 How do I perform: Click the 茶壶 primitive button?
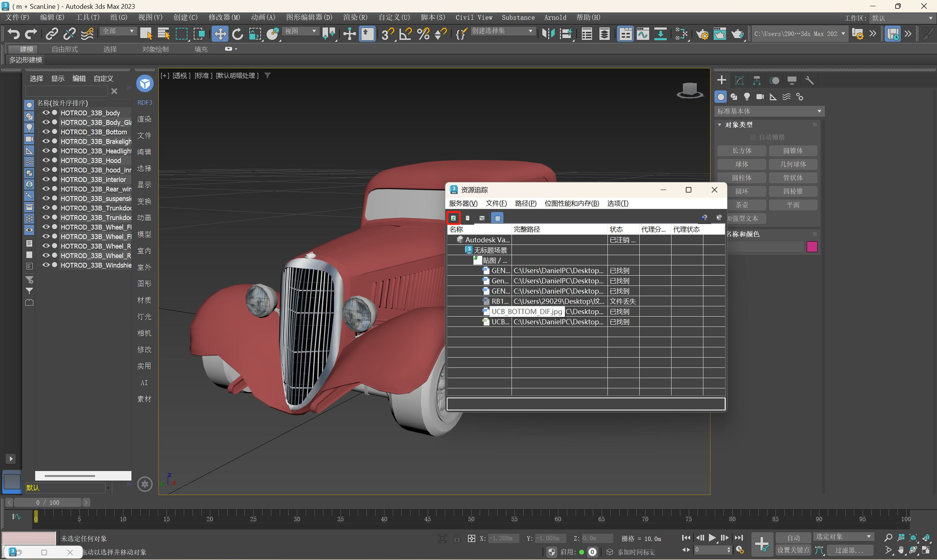click(741, 205)
